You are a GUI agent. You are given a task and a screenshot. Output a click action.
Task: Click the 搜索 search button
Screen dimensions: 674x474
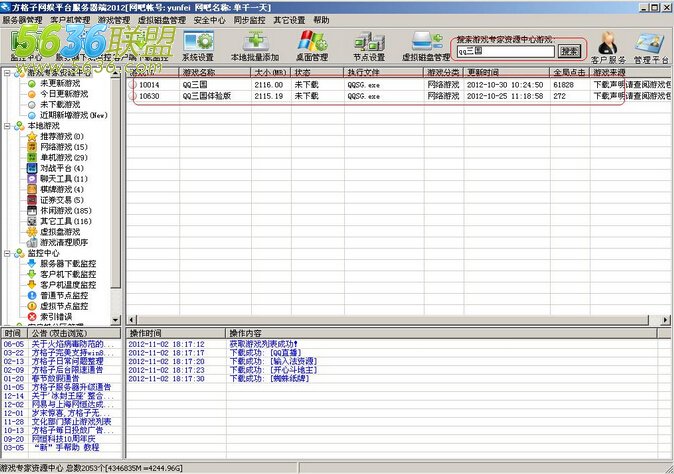(x=569, y=52)
